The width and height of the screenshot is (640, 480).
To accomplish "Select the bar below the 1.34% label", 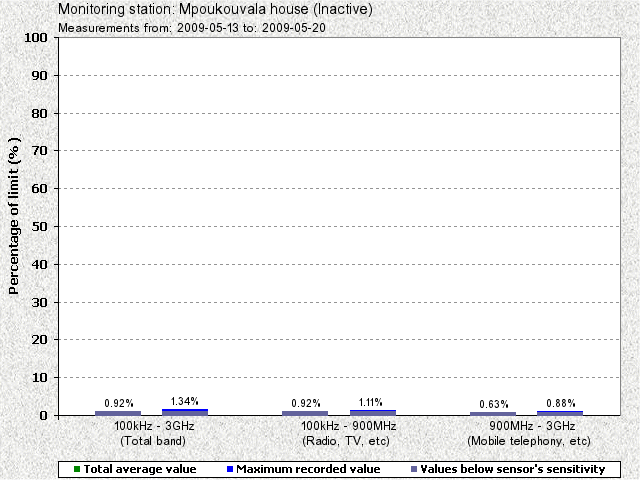I will 185,412.
